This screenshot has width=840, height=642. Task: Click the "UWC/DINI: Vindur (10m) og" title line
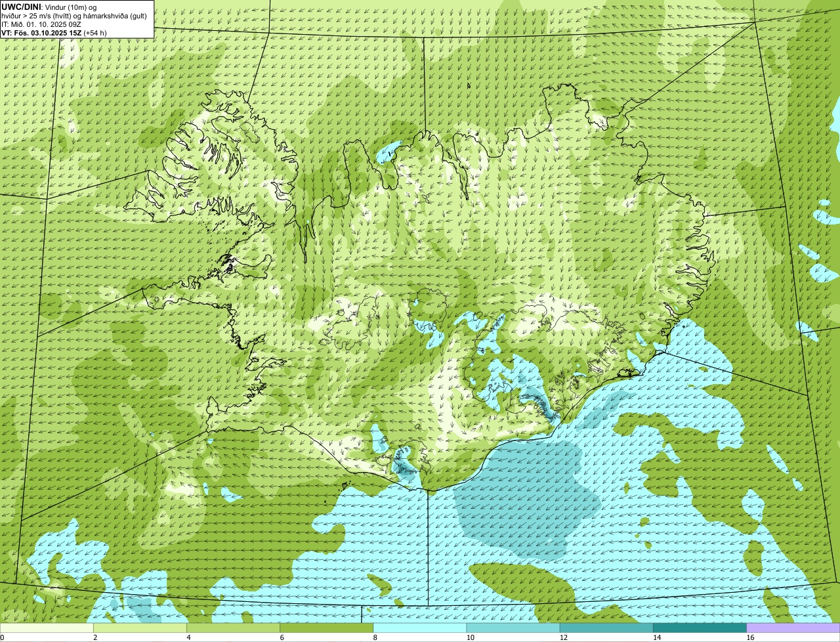point(49,7)
